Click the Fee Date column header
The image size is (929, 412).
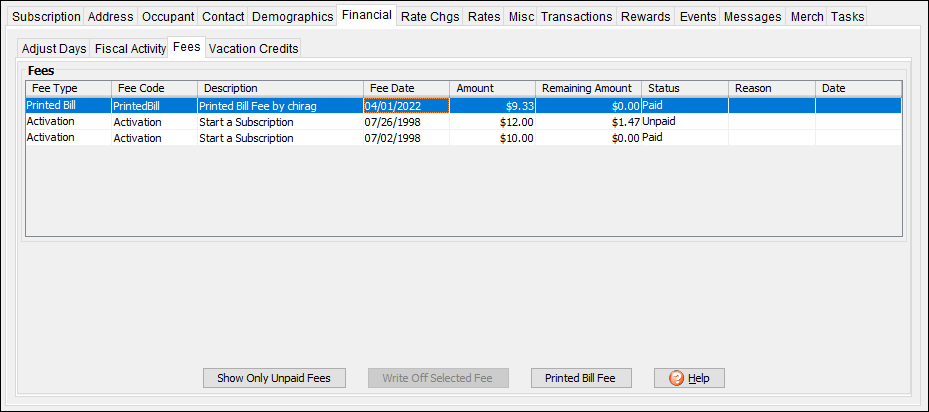tap(406, 88)
